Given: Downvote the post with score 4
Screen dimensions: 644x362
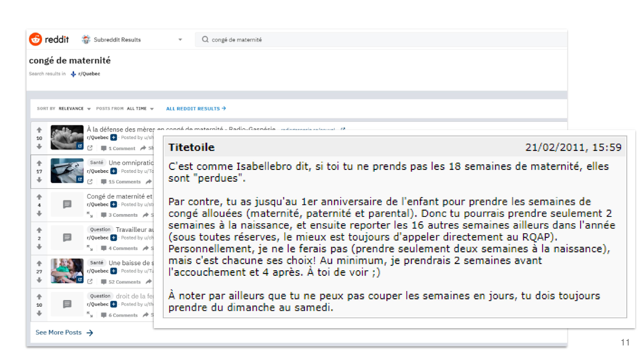Looking at the screenshot, I should [39, 214].
